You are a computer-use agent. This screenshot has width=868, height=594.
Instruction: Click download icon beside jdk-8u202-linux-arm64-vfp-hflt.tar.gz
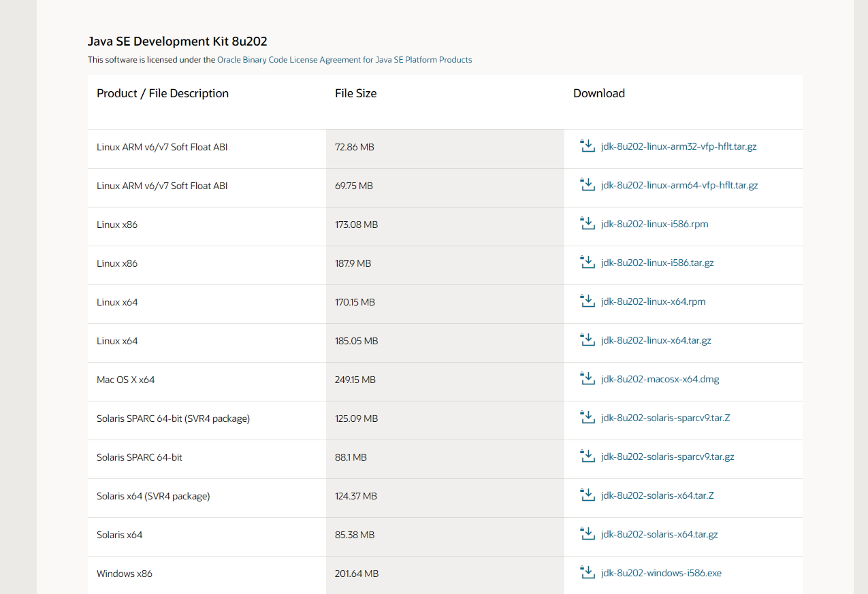587,185
